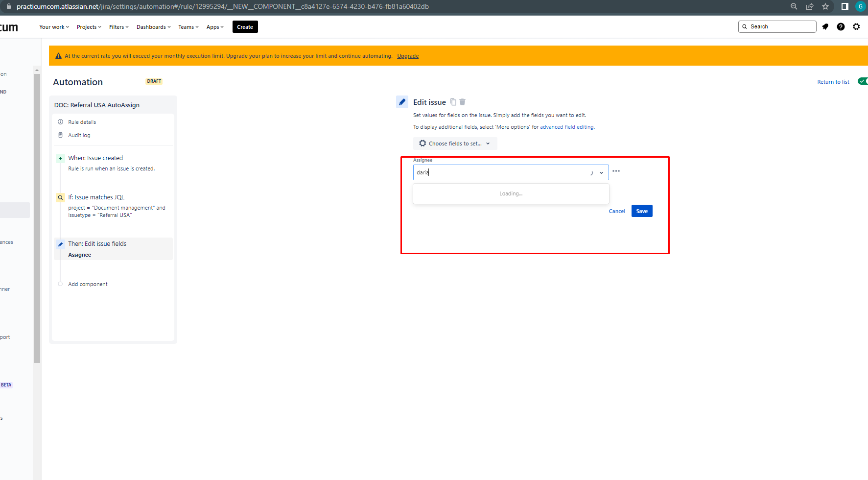Viewport: 868px width, 480px height.
Task: Delete the Edit issue action
Action: [462, 101]
